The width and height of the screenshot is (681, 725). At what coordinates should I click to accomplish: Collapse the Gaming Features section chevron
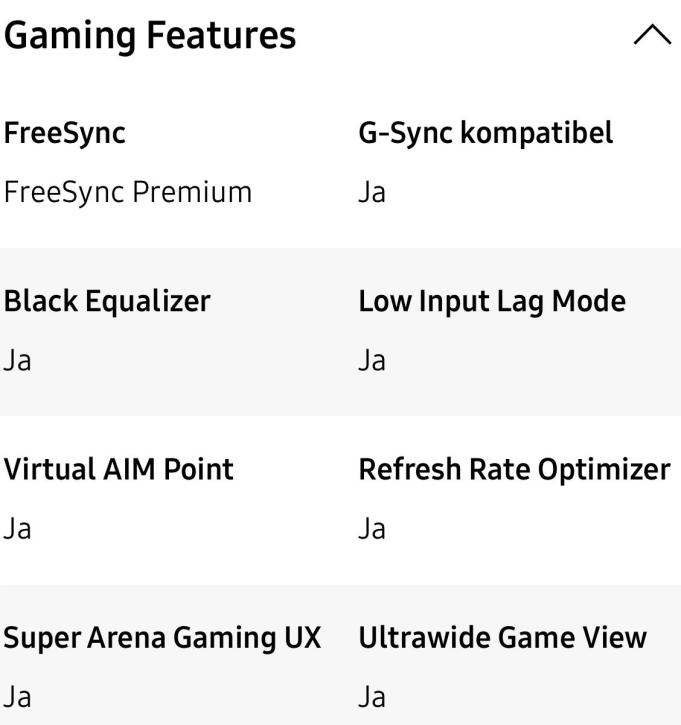click(651, 36)
